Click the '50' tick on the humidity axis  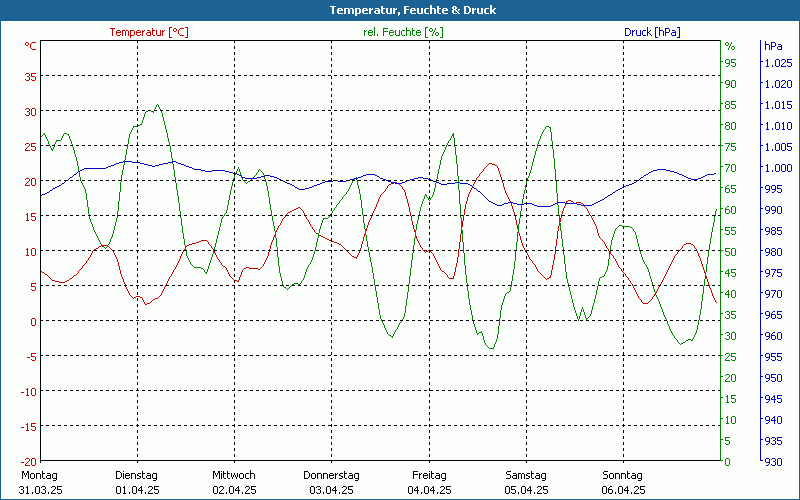730,252
